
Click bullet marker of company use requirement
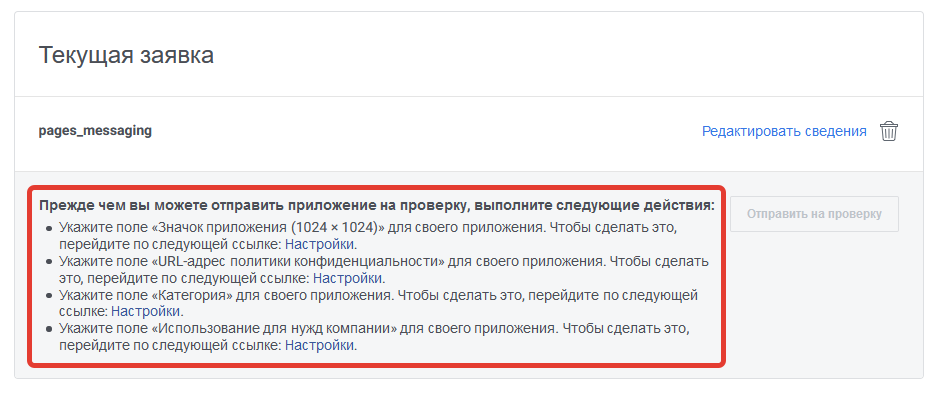48,329
